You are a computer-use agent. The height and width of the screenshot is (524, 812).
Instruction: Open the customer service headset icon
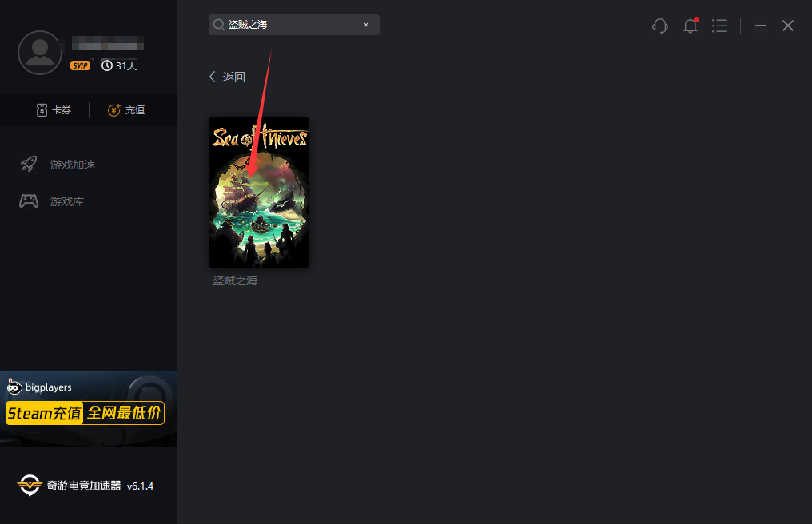(660, 26)
